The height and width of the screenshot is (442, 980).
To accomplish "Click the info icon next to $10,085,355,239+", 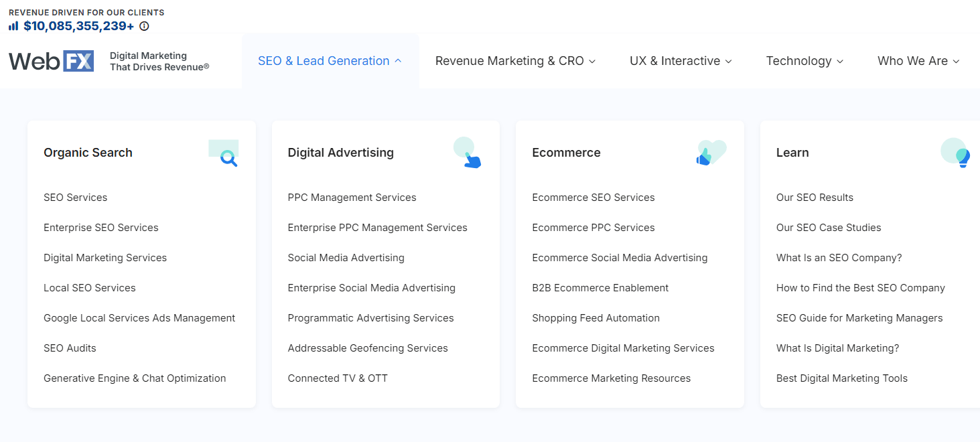I will [143, 26].
